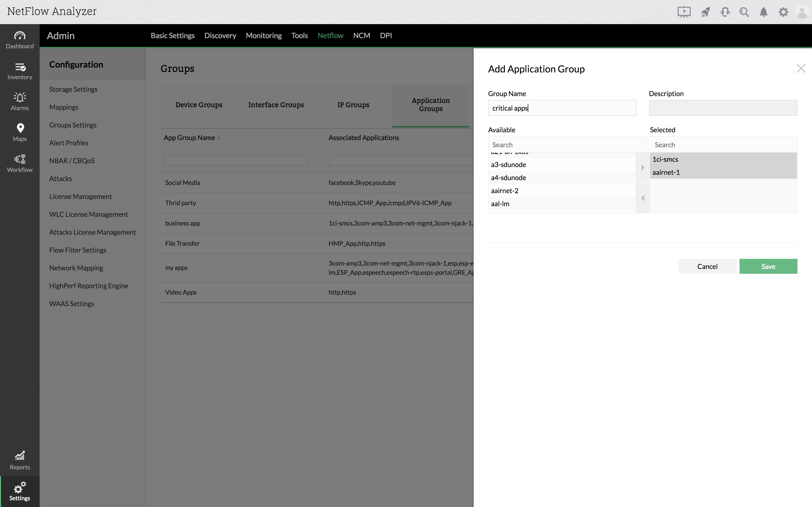Click the presentation screen icon
The height and width of the screenshot is (507, 812).
[683, 12]
